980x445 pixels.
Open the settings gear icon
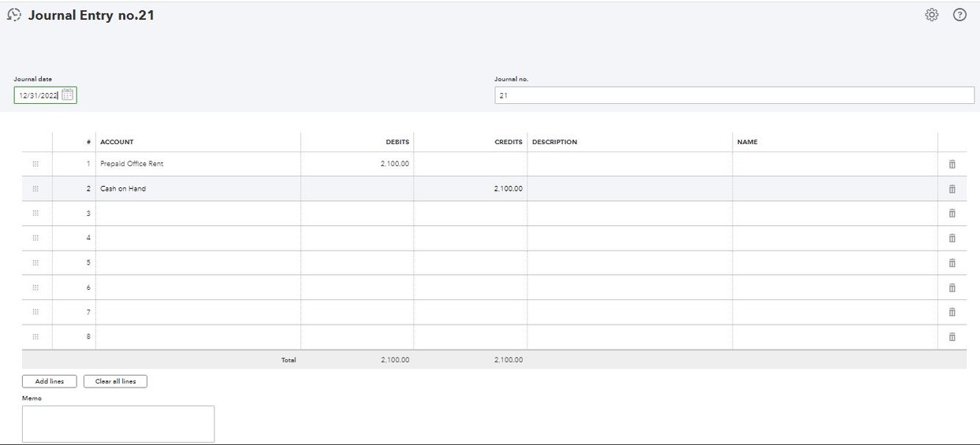pos(932,15)
